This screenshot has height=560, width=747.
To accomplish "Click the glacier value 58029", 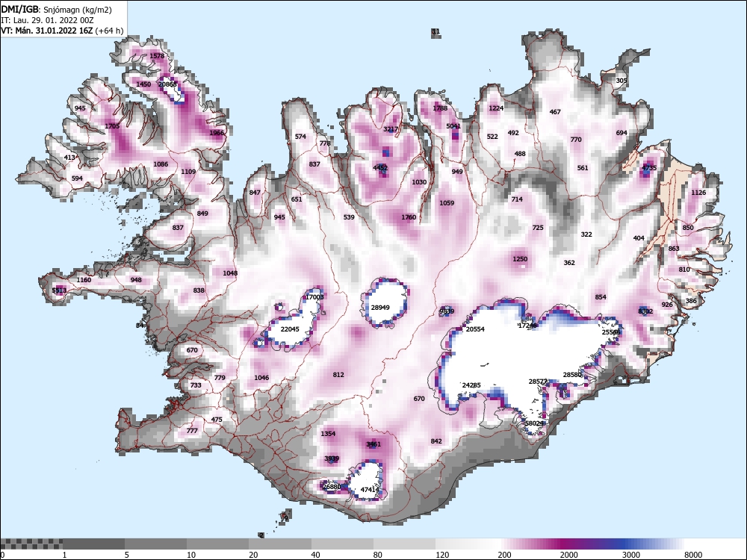I will pyautogui.click(x=534, y=423).
